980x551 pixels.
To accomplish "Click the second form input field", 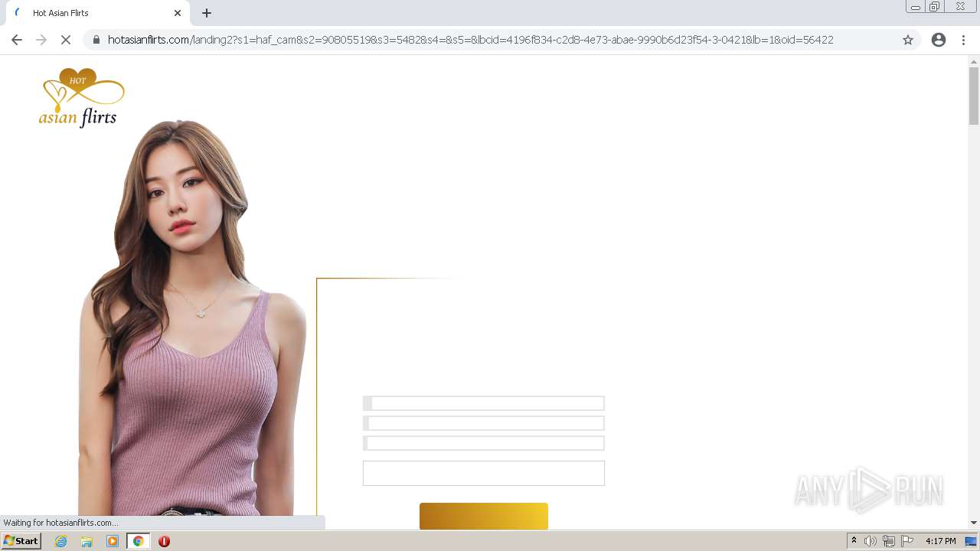I will click(484, 423).
